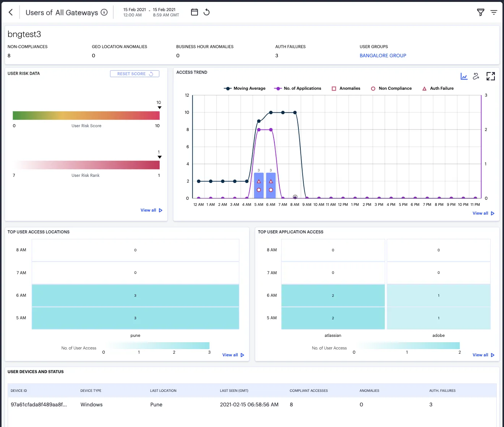Image resolution: width=504 pixels, height=427 pixels.
Task: Click the bngtest3 user name heading
Action: [24, 34]
